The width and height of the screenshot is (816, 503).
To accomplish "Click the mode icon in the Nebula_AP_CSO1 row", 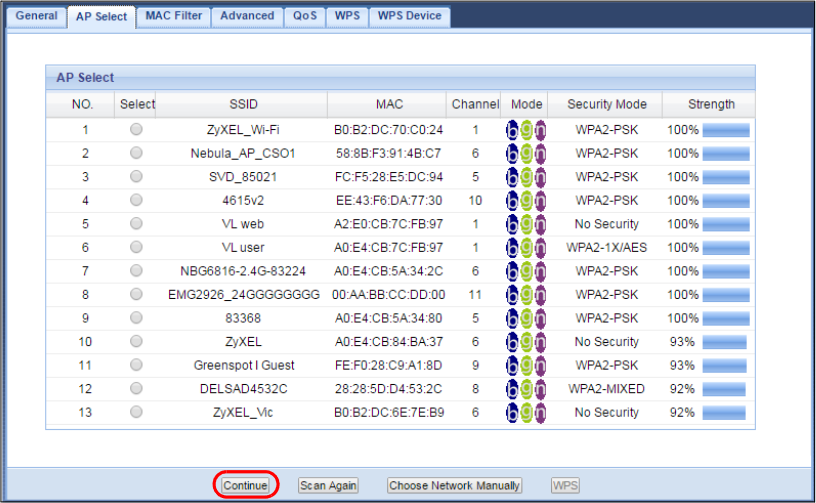I will (x=526, y=153).
